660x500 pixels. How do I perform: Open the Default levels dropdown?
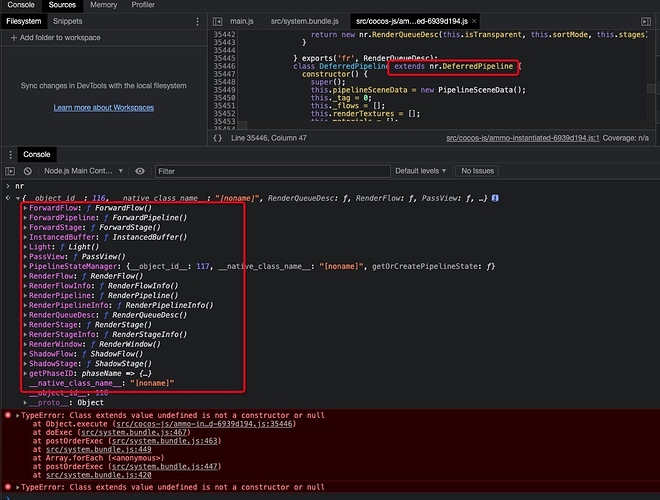click(x=420, y=171)
